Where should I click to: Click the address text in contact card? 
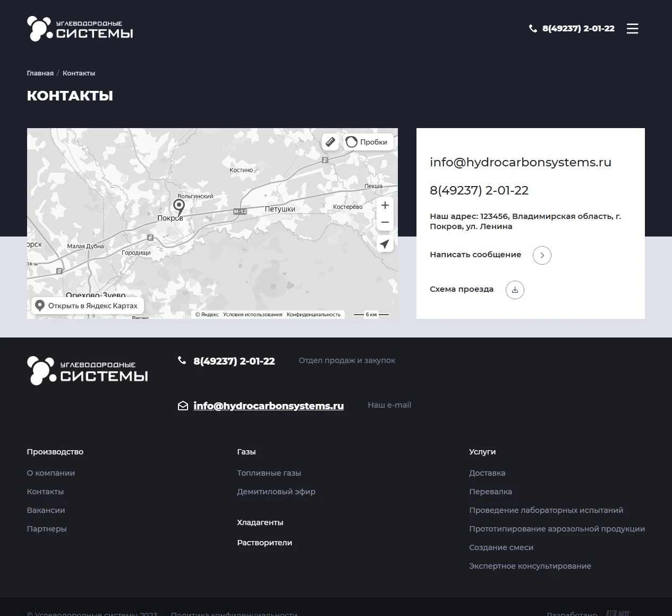click(525, 221)
